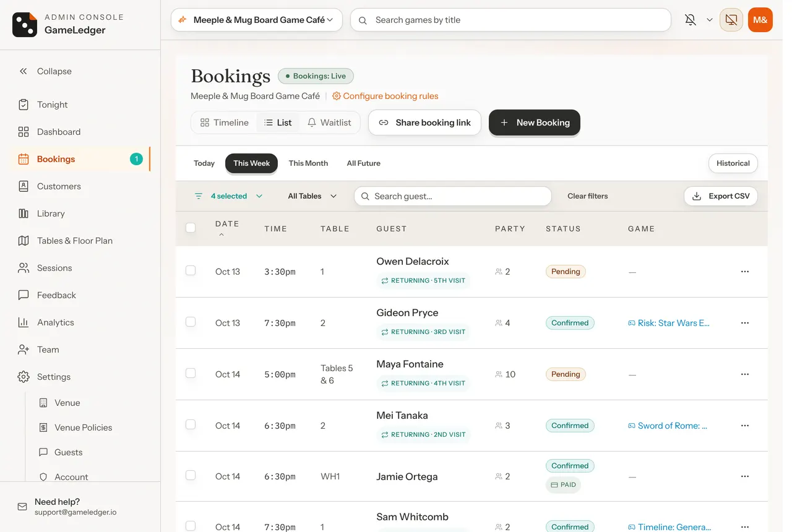792x532 pixels.
Task: Switch to the Timeline view
Action: (x=225, y=122)
